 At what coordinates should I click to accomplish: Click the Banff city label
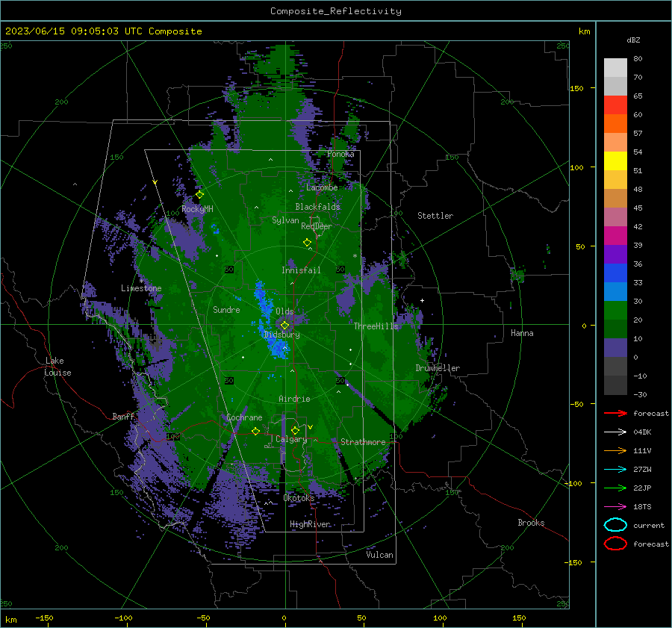tap(123, 416)
